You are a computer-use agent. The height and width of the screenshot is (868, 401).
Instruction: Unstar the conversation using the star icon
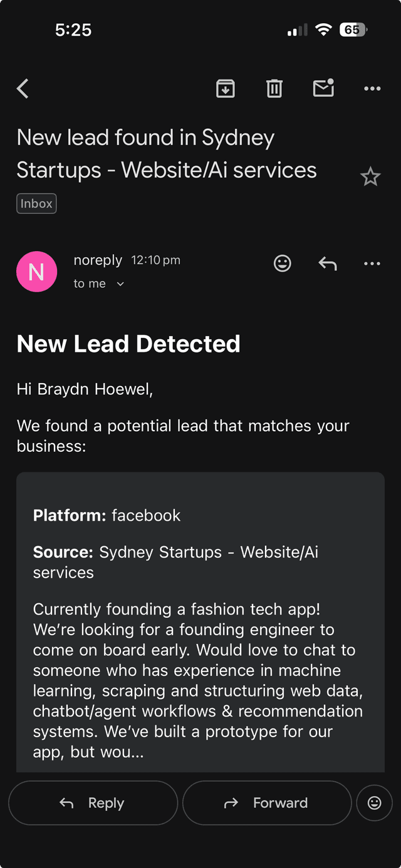tap(370, 176)
